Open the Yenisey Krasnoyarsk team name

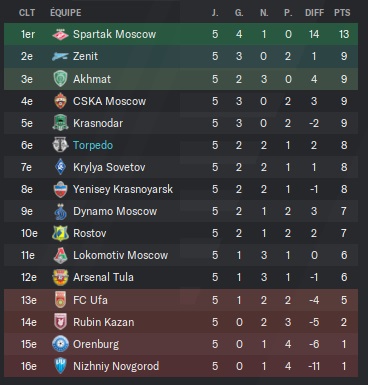(123, 189)
